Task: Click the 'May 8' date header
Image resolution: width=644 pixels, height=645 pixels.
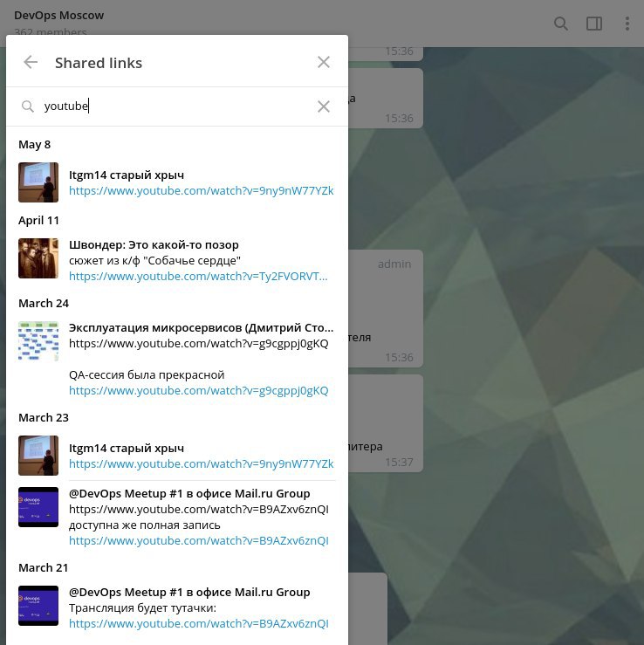Action: (35, 145)
